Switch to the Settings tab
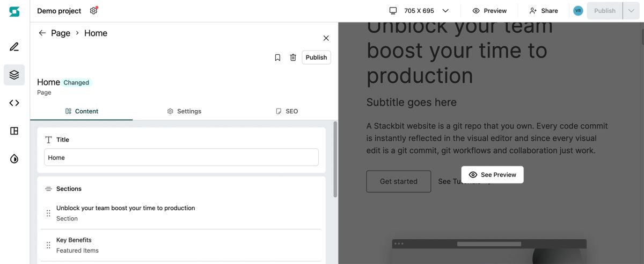644x264 pixels. [184, 111]
